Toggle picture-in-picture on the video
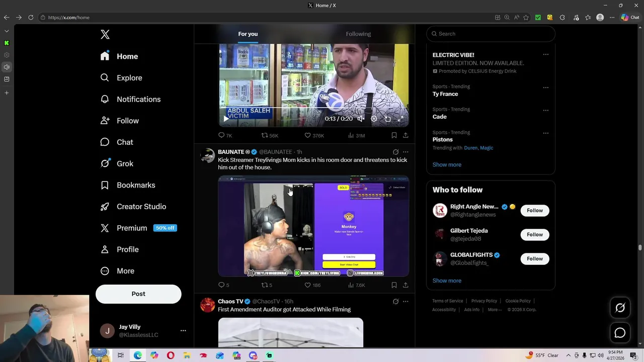Viewport: 644px width, 362px height. tap(387, 119)
